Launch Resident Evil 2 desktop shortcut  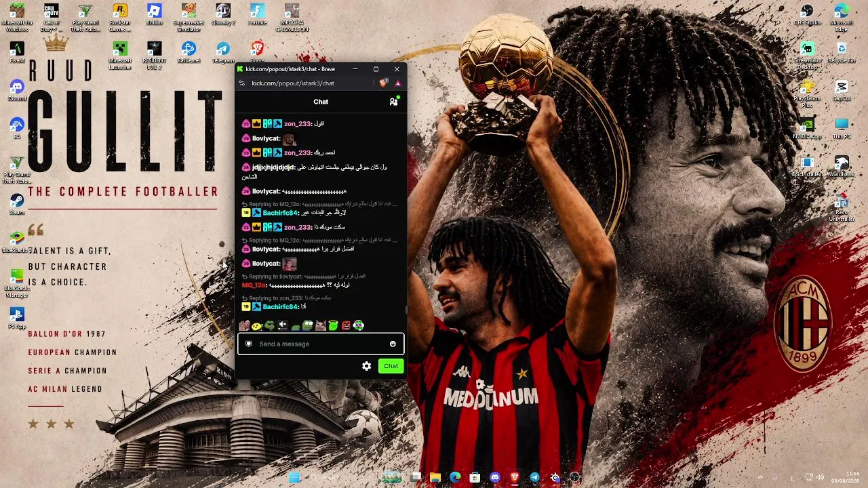point(155,56)
